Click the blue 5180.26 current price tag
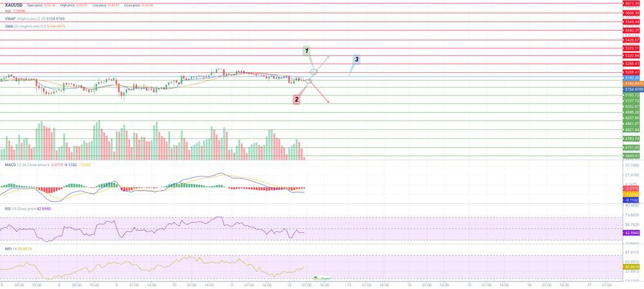The width and height of the screenshot is (644, 289). [631, 78]
